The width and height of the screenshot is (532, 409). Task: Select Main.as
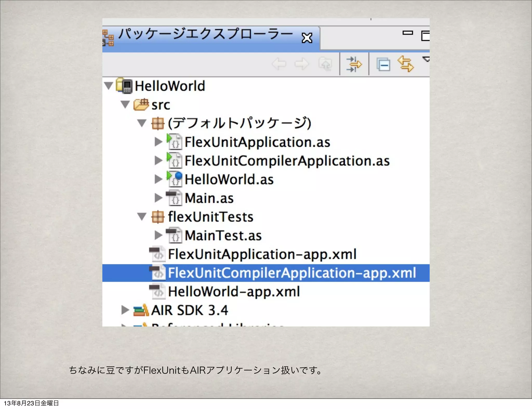(209, 198)
